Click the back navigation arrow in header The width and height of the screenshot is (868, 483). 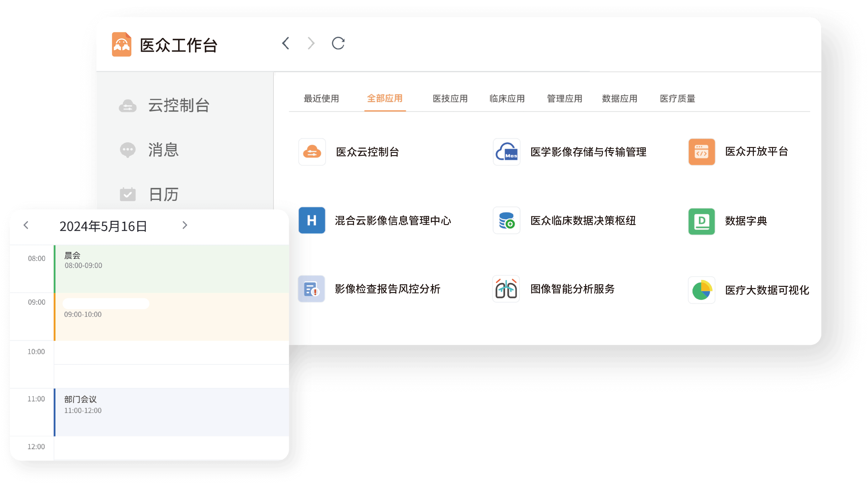[286, 44]
